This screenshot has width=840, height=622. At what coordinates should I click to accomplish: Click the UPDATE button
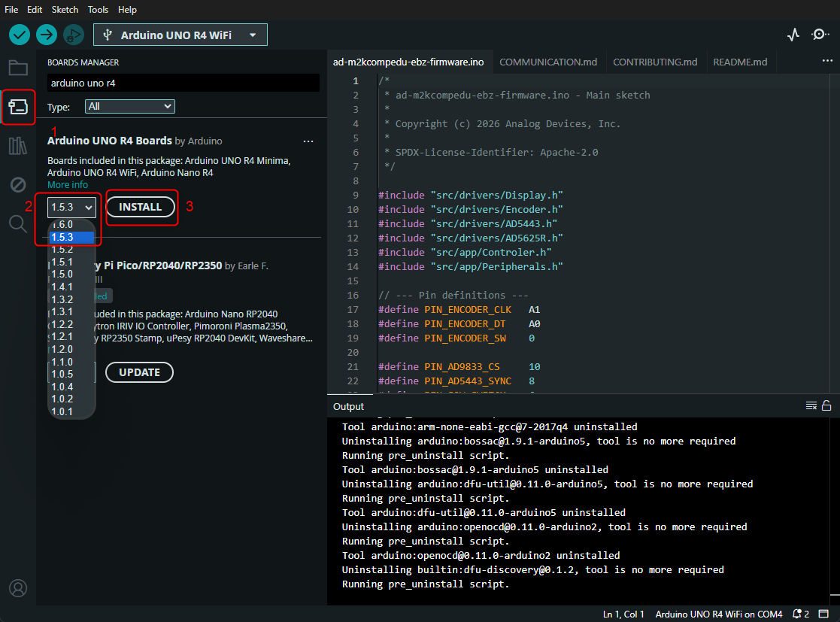coord(139,372)
